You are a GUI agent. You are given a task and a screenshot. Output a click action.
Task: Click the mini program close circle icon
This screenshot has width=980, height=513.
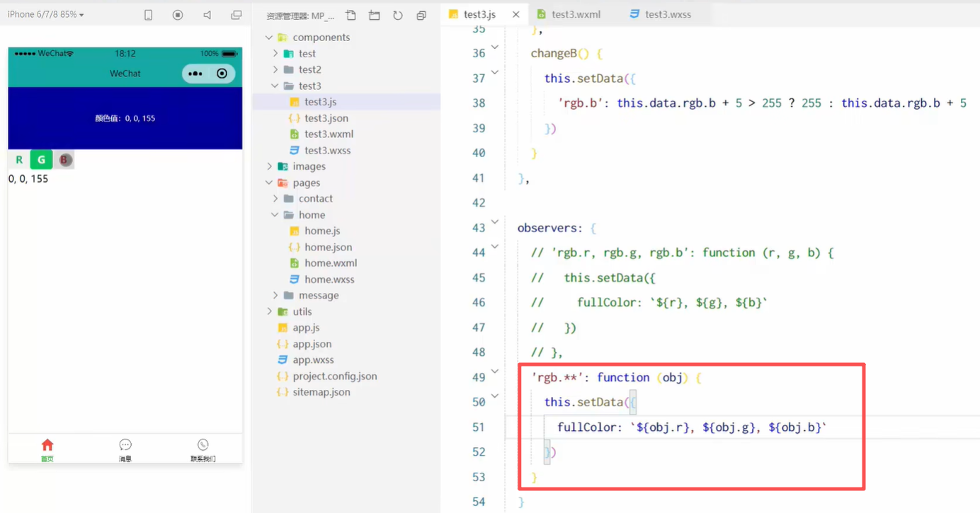click(x=222, y=74)
